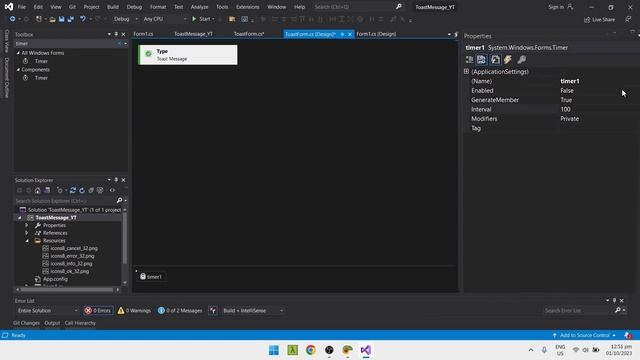Viewport: 640px width, 360px height.
Task: Select App.config in Solution Explorer
Action: point(55,279)
